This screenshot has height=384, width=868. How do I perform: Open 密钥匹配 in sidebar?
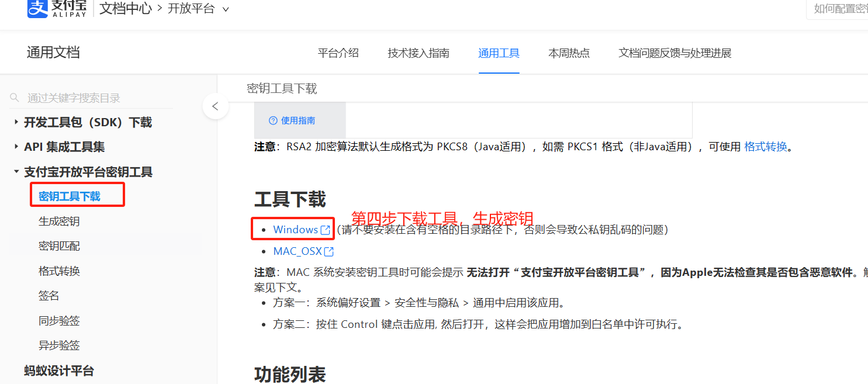59,246
